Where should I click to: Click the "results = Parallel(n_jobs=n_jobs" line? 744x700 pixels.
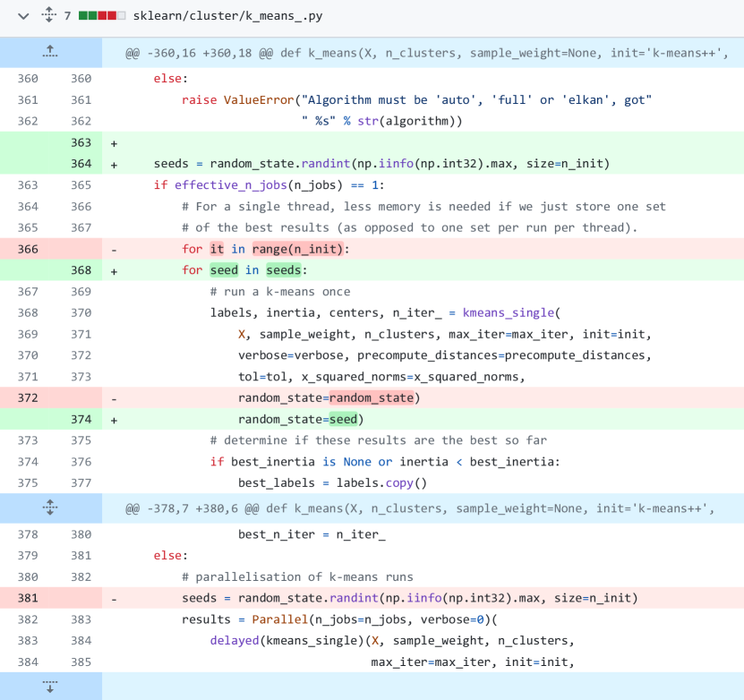[x=339, y=619]
